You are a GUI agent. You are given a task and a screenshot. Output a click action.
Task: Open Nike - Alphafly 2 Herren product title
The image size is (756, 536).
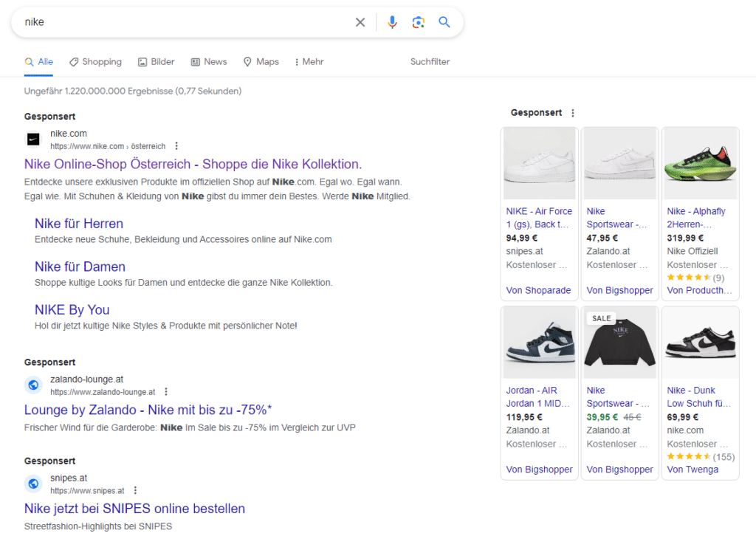tap(696, 218)
